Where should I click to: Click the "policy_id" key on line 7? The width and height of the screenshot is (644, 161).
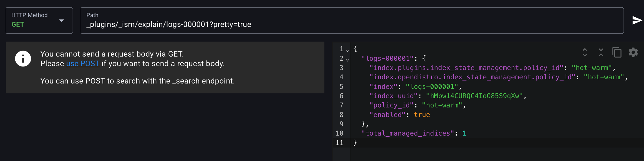pos(391,105)
